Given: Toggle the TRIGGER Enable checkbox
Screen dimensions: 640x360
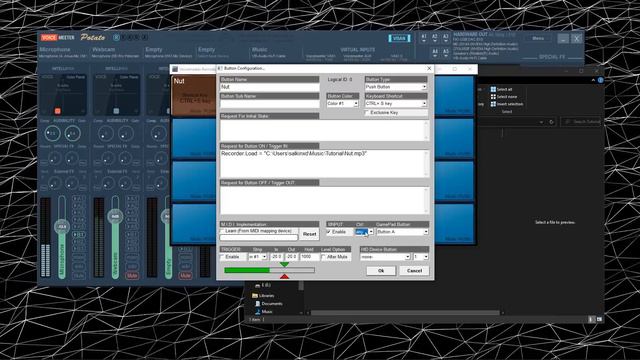Looking at the screenshot, I should [x=223, y=256].
